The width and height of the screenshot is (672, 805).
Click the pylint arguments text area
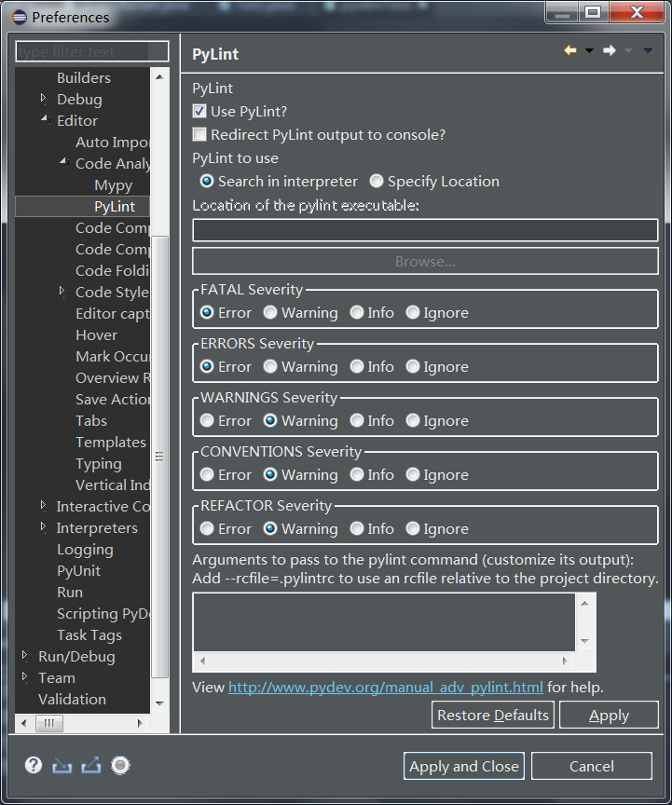384,621
